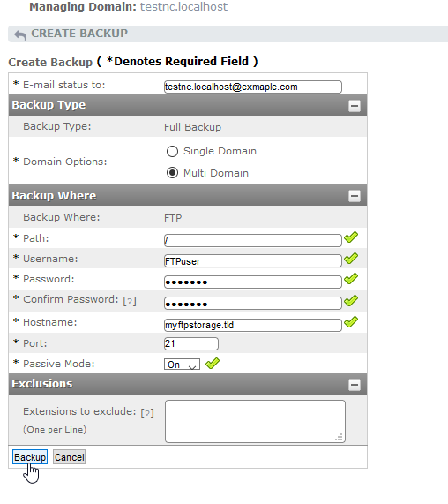Open the Confirm Password help [?] icon
This screenshot has width=448, height=504.
[x=130, y=301]
